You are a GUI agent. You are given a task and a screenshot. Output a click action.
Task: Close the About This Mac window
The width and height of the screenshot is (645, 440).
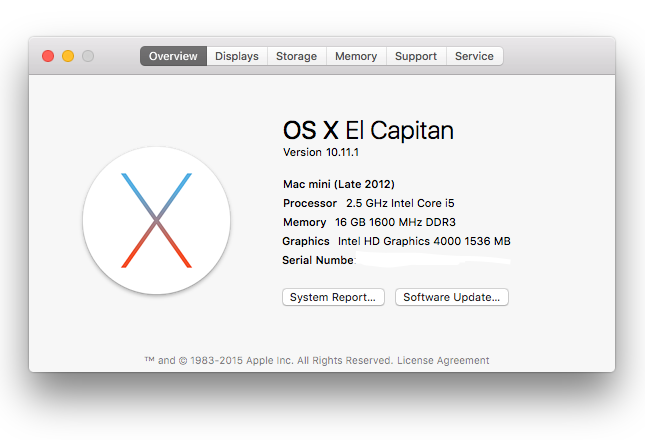tap(48, 56)
